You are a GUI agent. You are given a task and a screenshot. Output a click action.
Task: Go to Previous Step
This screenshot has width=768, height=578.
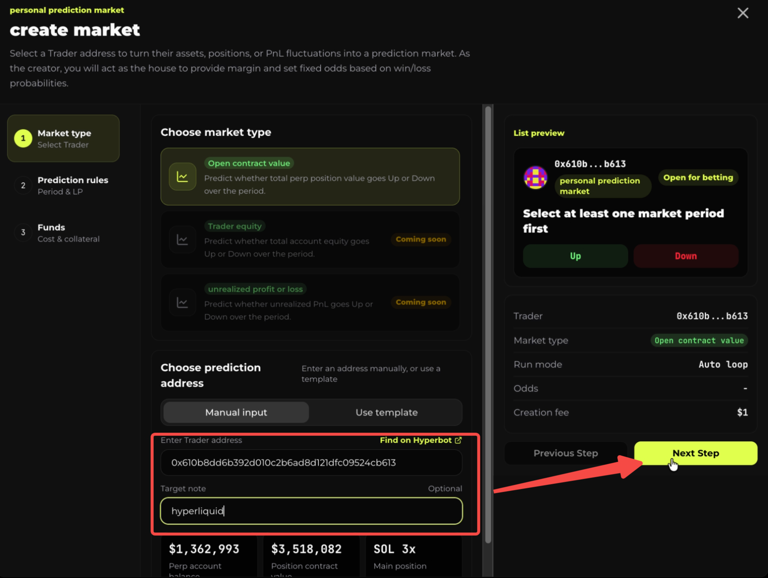(566, 454)
